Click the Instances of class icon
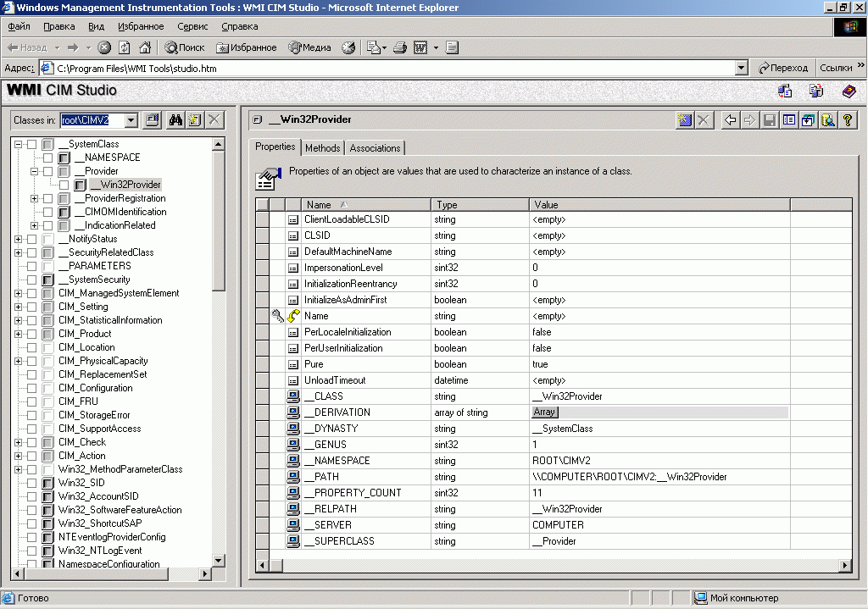Image resolution: width=868 pixels, height=609 pixels. (x=808, y=120)
